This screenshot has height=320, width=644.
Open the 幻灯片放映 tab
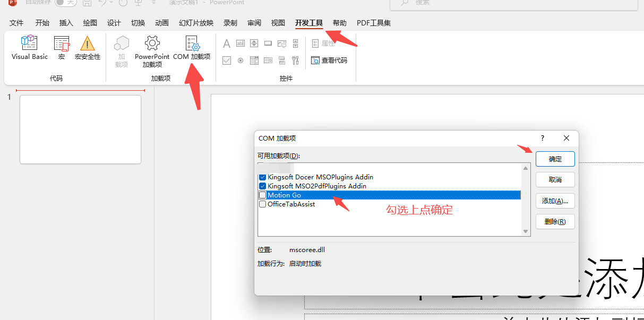(196, 23)
